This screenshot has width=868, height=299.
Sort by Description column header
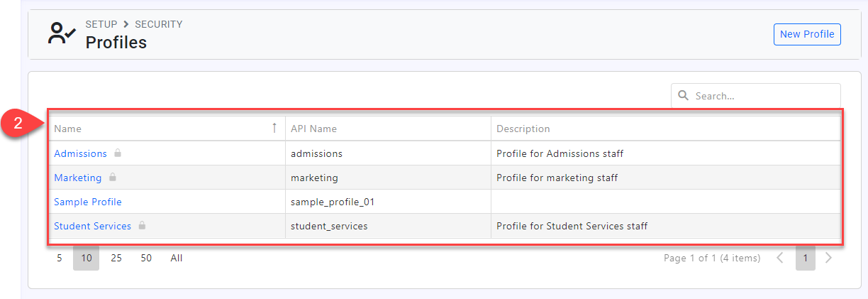523,129
